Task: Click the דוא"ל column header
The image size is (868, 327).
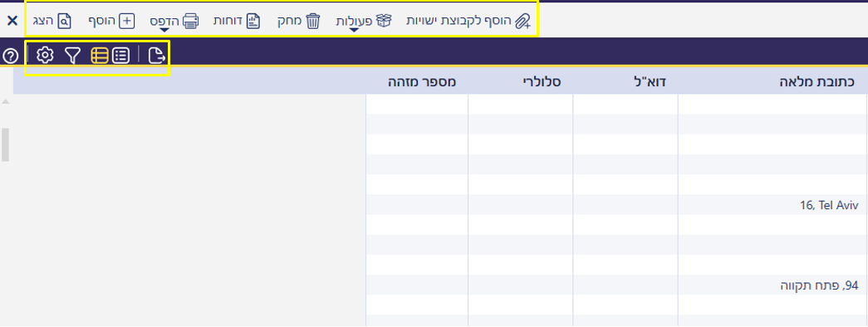Action: click(653, 82)
